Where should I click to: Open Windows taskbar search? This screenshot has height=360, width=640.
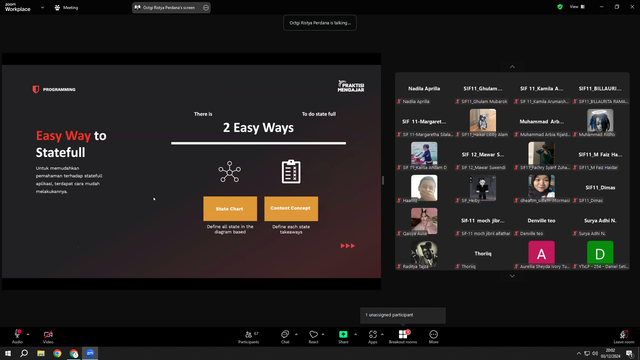24,353
